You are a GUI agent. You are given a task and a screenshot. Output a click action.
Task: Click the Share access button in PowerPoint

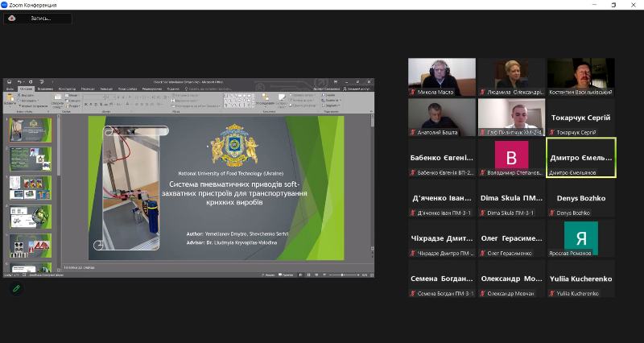pyautogui.click(x=357, y=89)
